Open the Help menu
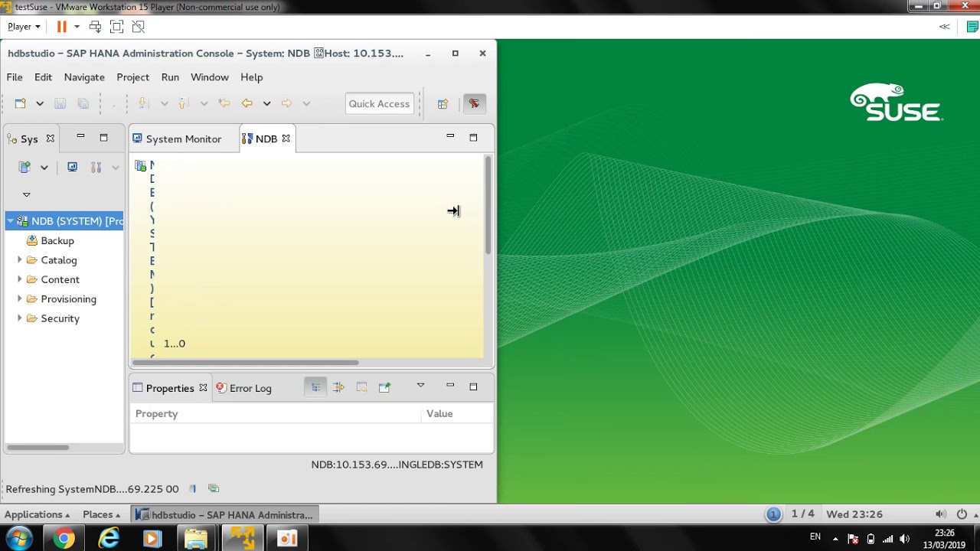The width and height of the screenshot is (980, 551). coord(251,77)
